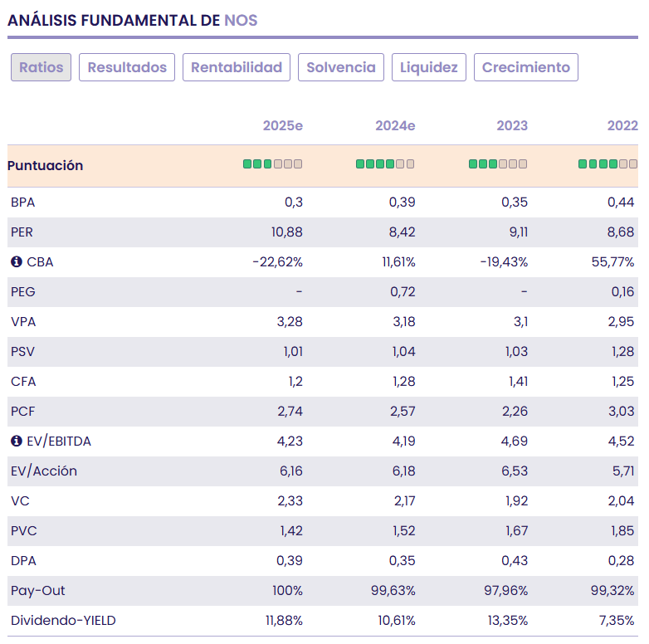Click the Puntuación row label
This screenshot has height=644, width=649.
[46, 165]
